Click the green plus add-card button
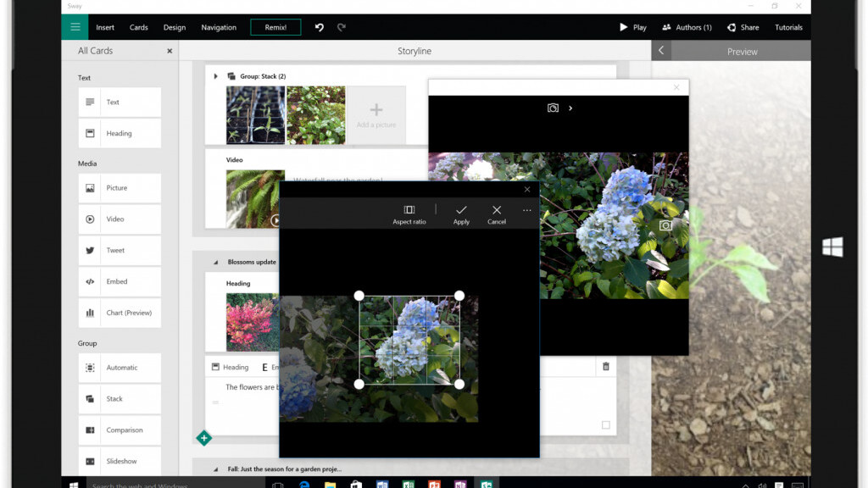The height and width of the screenshot is (488, 868). pyautogui.click(x=203, y=438)
